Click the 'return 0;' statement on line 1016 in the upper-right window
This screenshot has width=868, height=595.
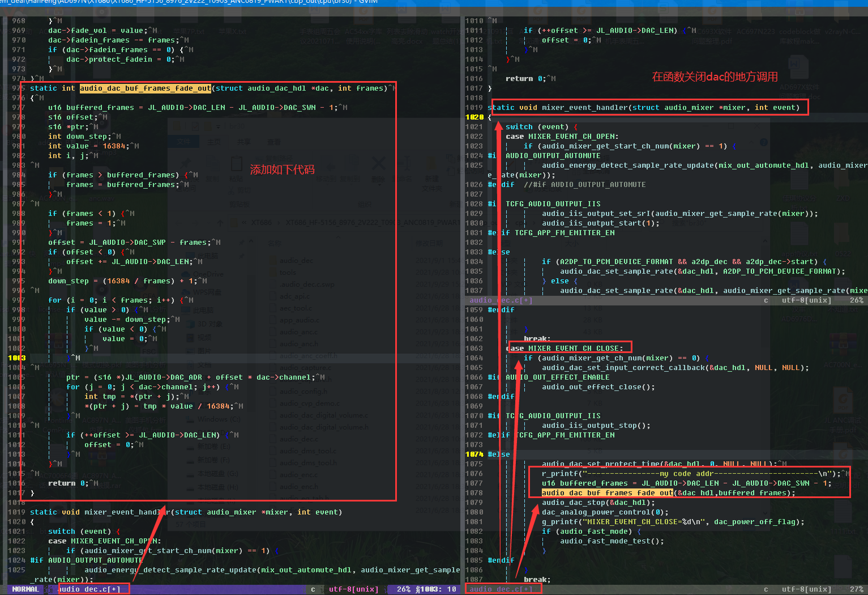click(x=526, y=79)
